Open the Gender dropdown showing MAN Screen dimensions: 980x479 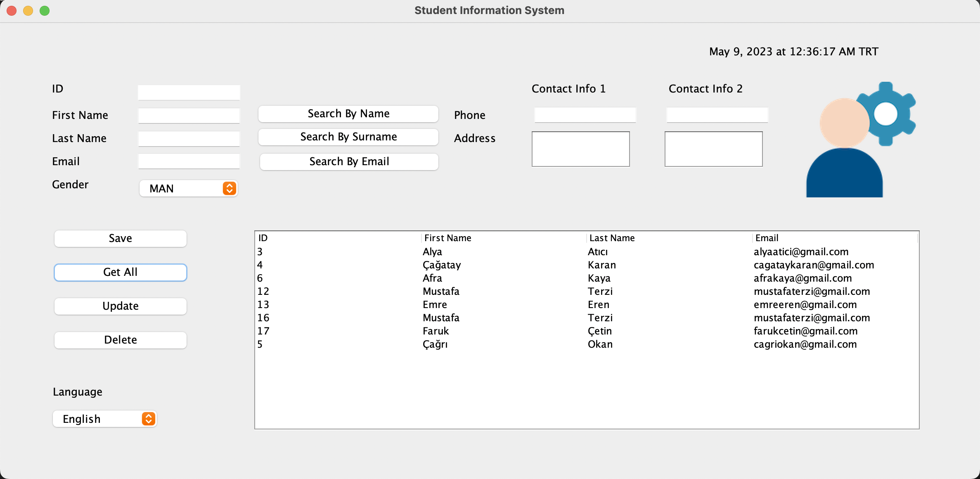click(188, 188)
